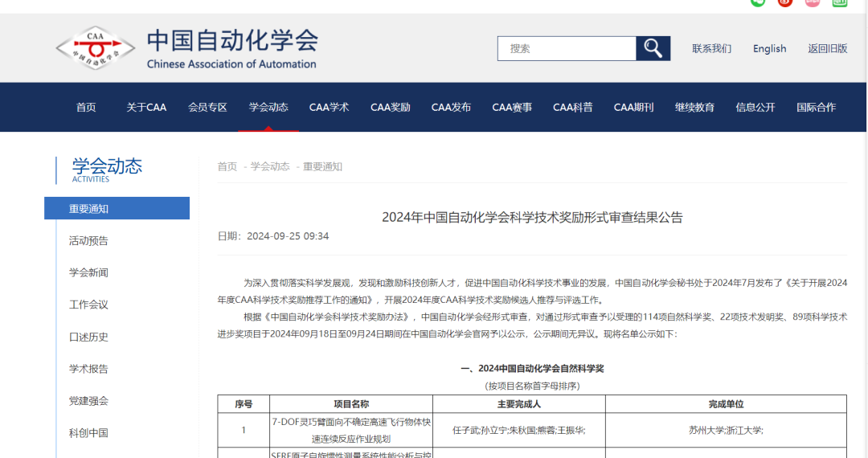868x458 pixels.
Task: Open the CAA科普 menu
Action: pos(573,108)
